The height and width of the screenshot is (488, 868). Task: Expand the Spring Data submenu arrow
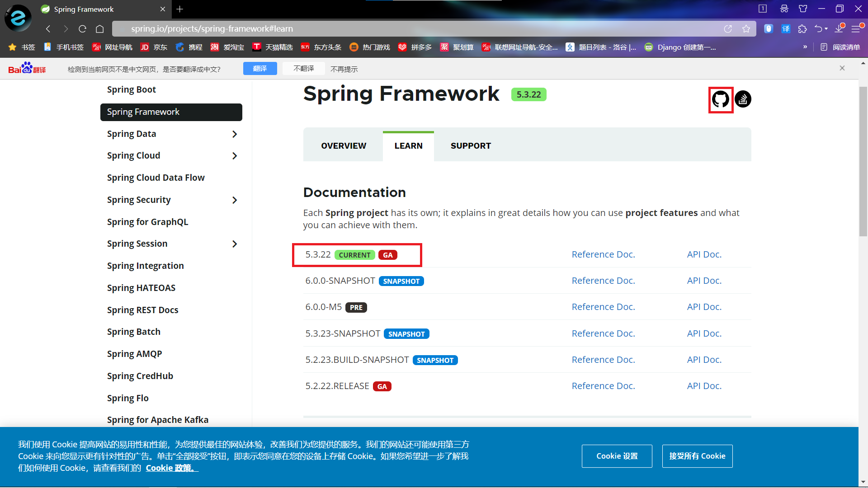(x=235, y=134)
